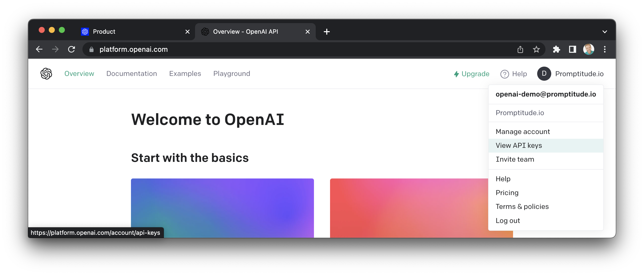Viewport: 644px width, 275px height.
Task: Close the Product tab
Action: click(187, 32)
